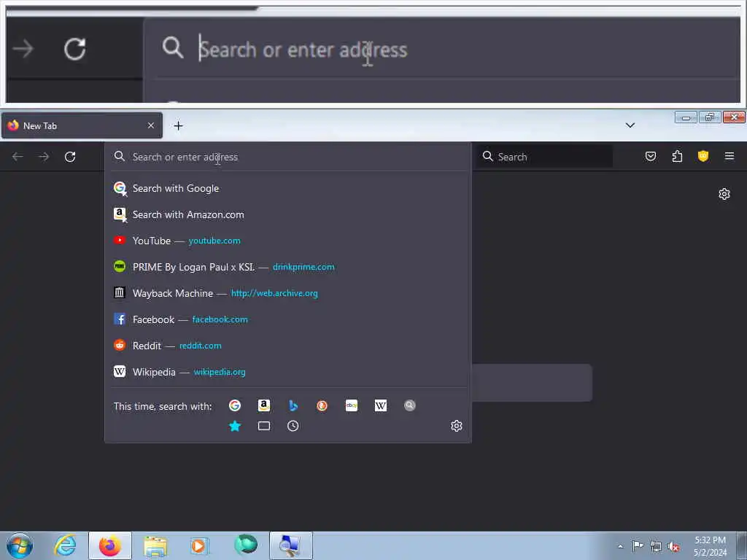Open the Reddit reddit.com suggestion
Image resolution: width=747 pixels, height=560 pixels.
(x=287, y=346)
